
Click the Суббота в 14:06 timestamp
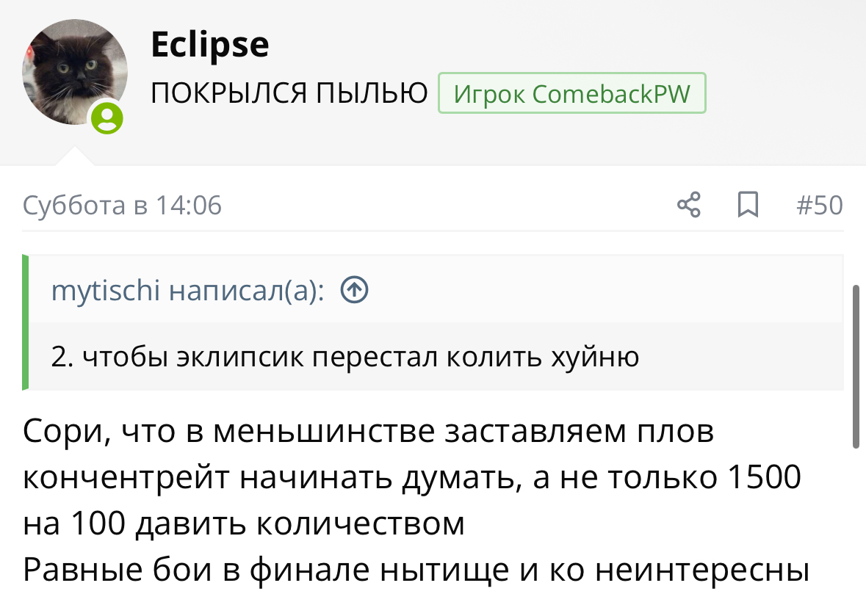coord(122,206)
